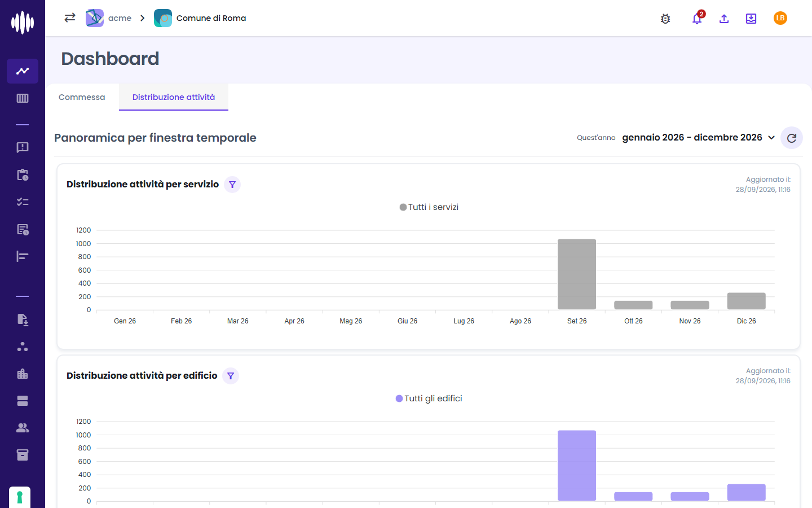Click the Dic 26 purple bar in edificio chart

click(747, 492)
